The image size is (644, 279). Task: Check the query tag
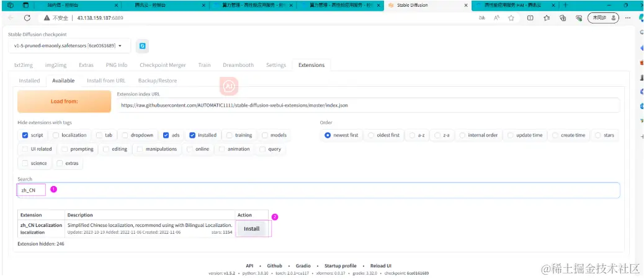point(262,149)
